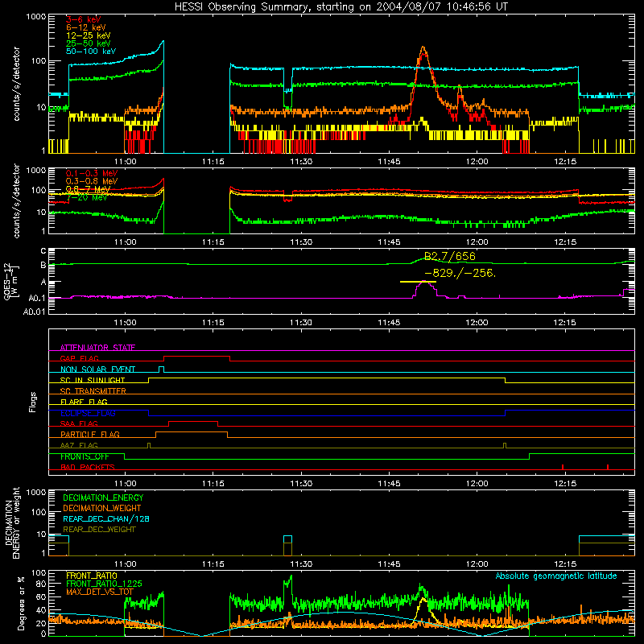The height and width of the screenshot is (644, 644).
Task: Select the ATTENUATOR_STATE flag label
Action: point(97,348)
